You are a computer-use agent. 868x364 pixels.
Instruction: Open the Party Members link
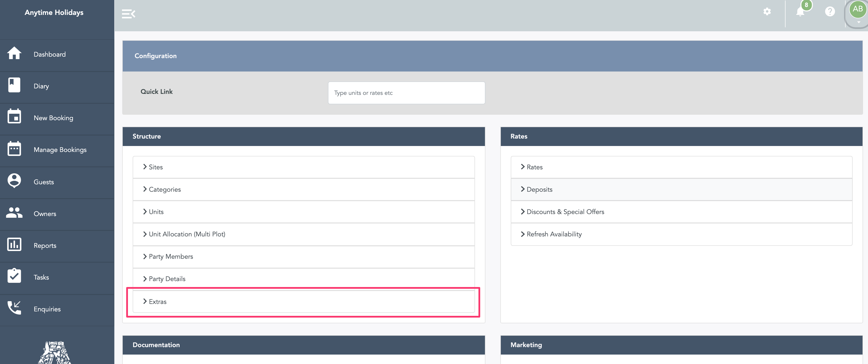pos(171,256)
